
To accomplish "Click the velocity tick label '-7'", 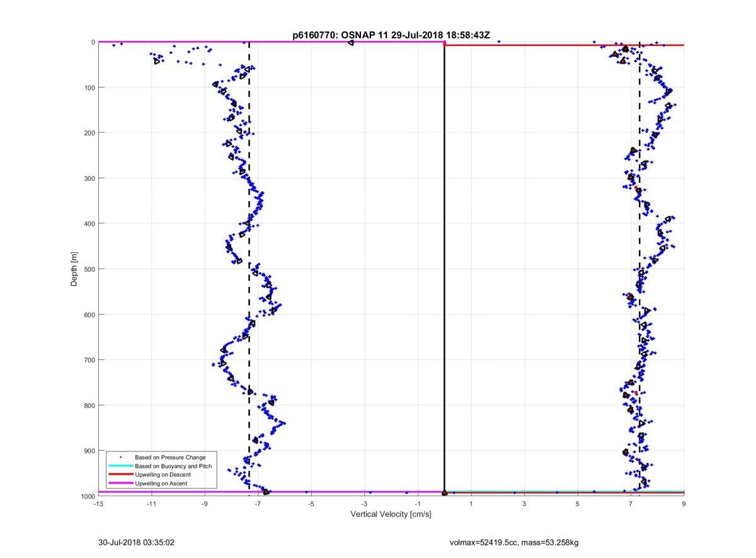I will [258, 504].
